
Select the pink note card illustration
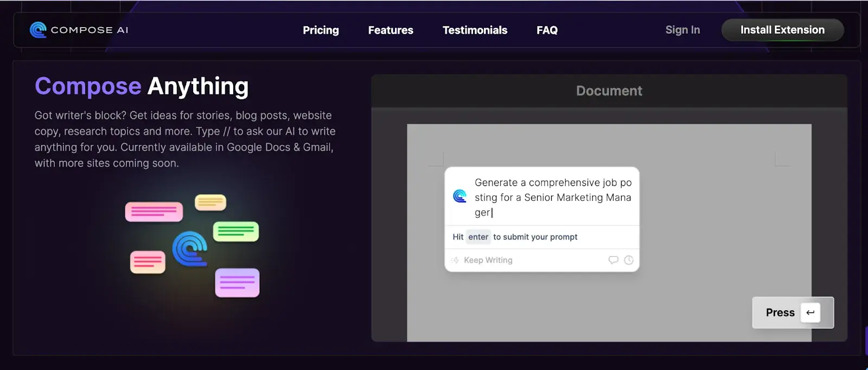tap(154, 212)
